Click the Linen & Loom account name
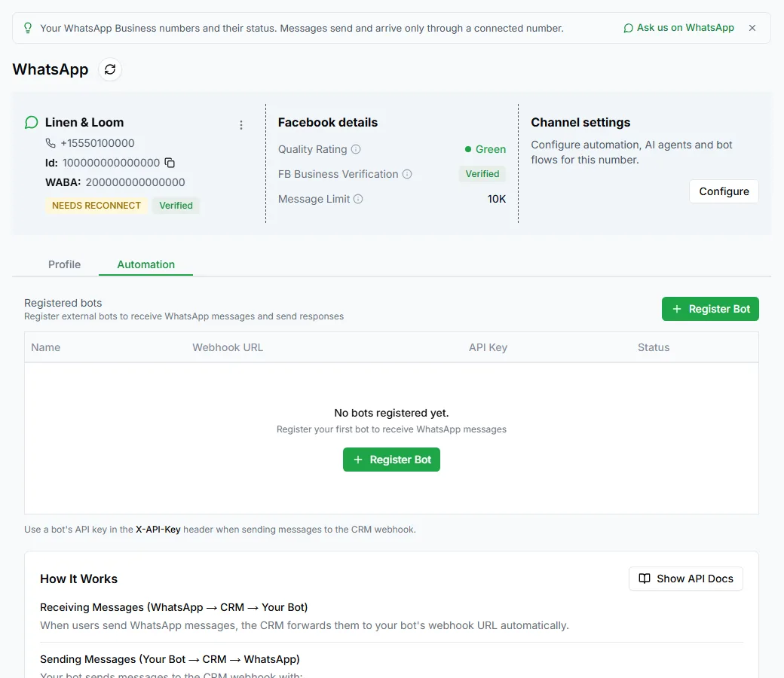This screenshot has width=784, height=678. 84,122
